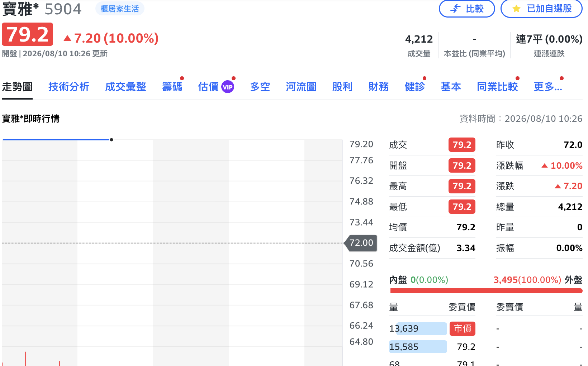588x366 pixels.
Task: Select the 走勢圖 tab
Action: tap(17, 87)
